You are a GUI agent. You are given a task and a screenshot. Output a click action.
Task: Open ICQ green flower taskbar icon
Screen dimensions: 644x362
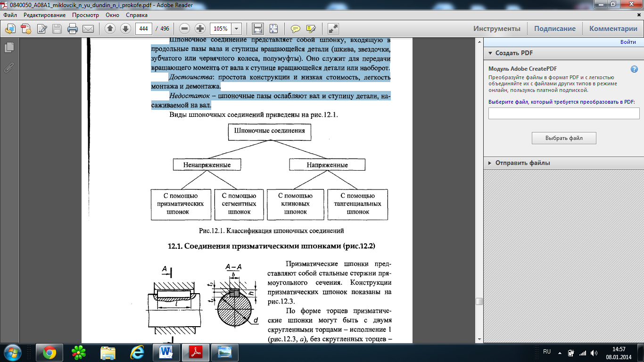pos(78,352)
